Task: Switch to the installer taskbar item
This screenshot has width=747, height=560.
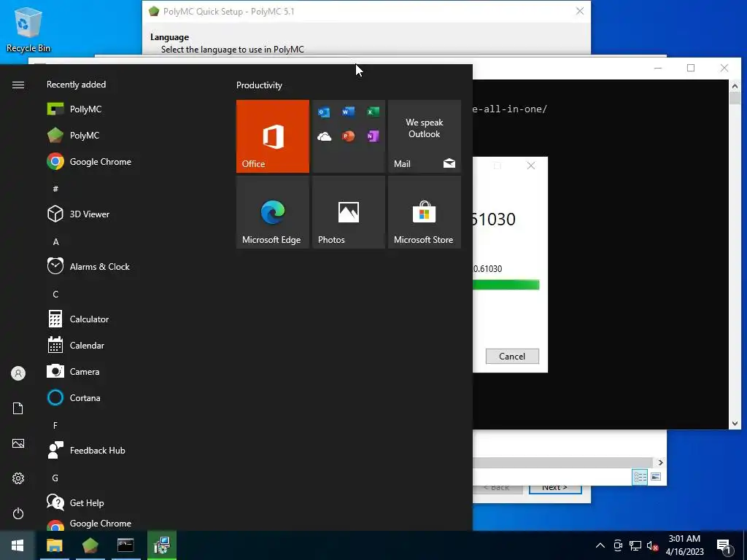Action: [x=162, y=545]
